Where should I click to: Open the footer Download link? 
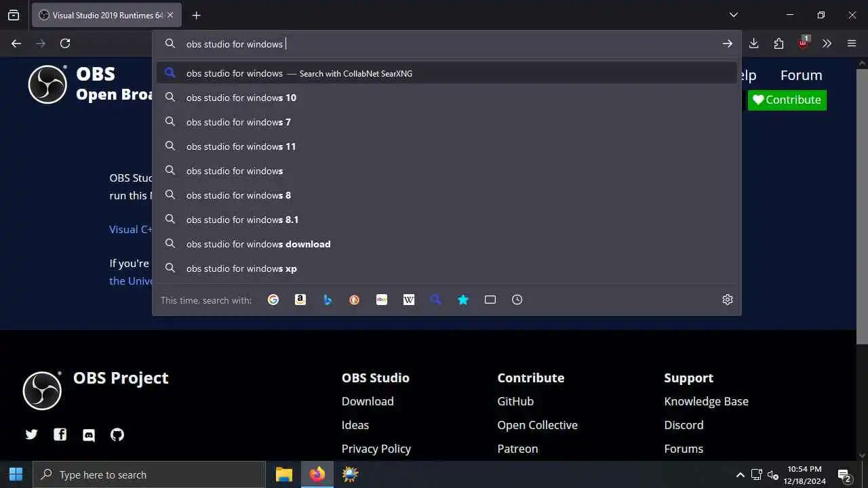(368, 401)
